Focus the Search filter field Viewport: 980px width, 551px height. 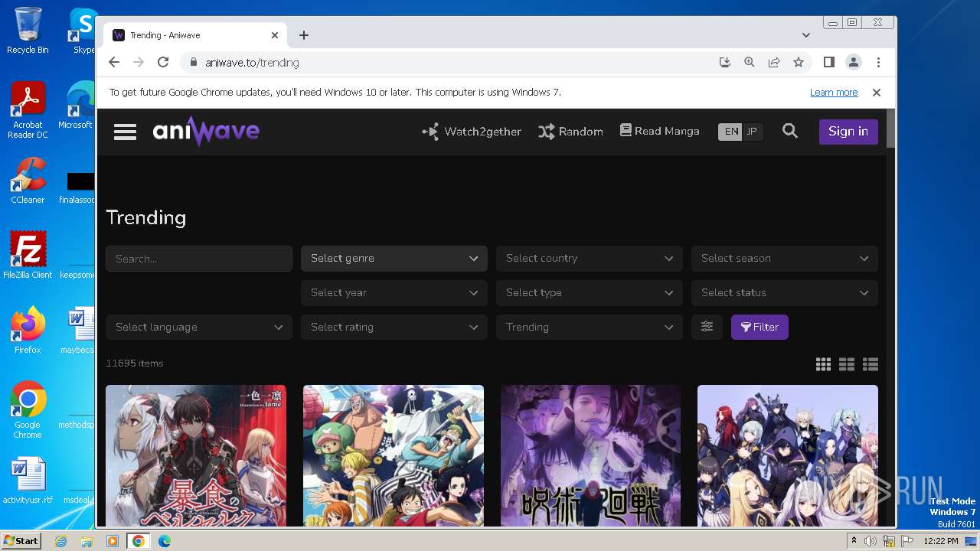coord(199,259)
